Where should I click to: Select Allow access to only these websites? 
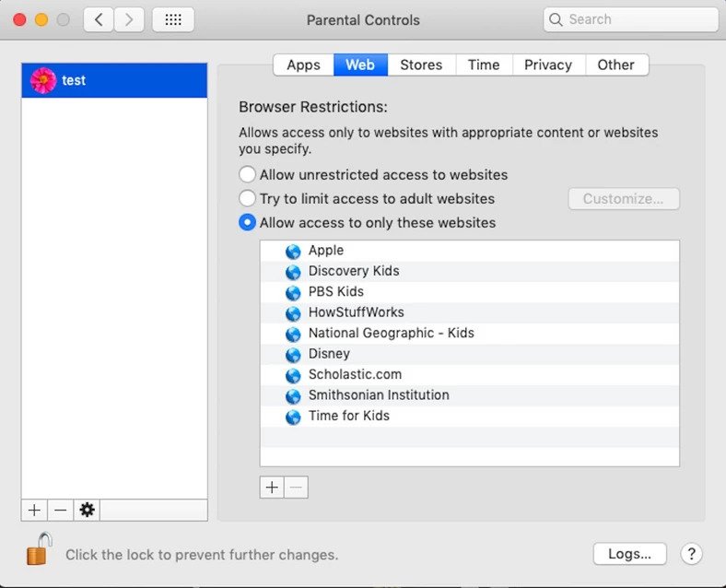tap(247, 223)
